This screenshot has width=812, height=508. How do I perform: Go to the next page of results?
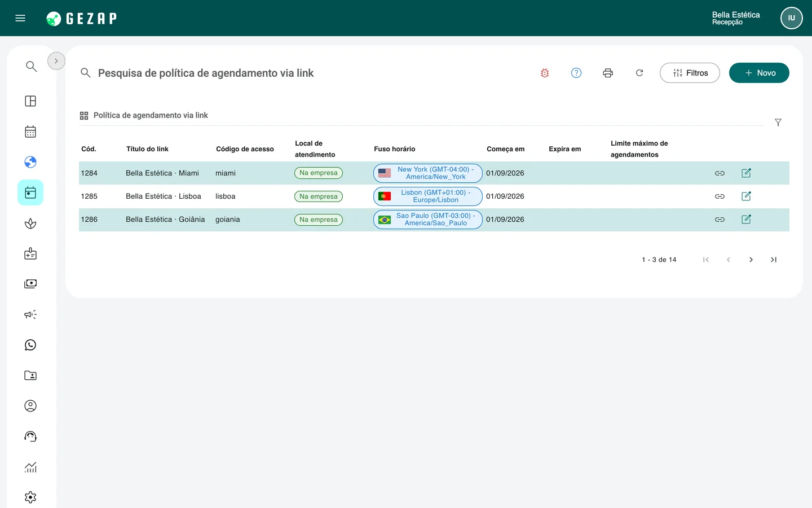point(751,260)
